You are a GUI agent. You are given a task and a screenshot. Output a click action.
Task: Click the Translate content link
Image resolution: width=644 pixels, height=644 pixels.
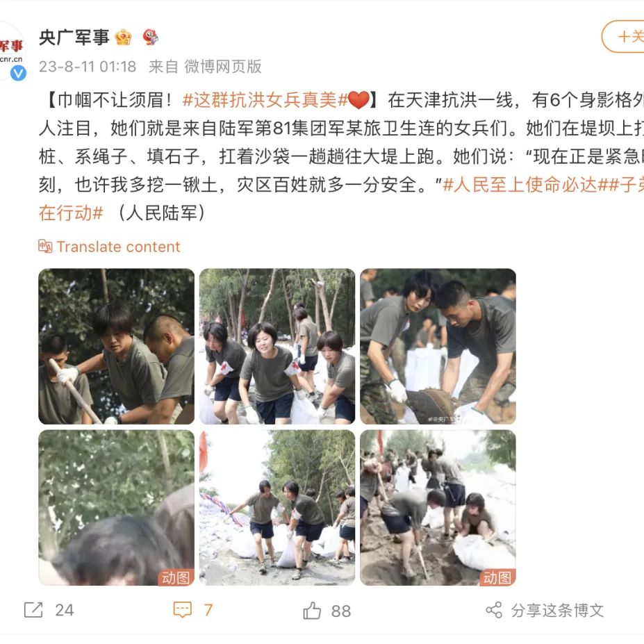(x=118, y=247)
